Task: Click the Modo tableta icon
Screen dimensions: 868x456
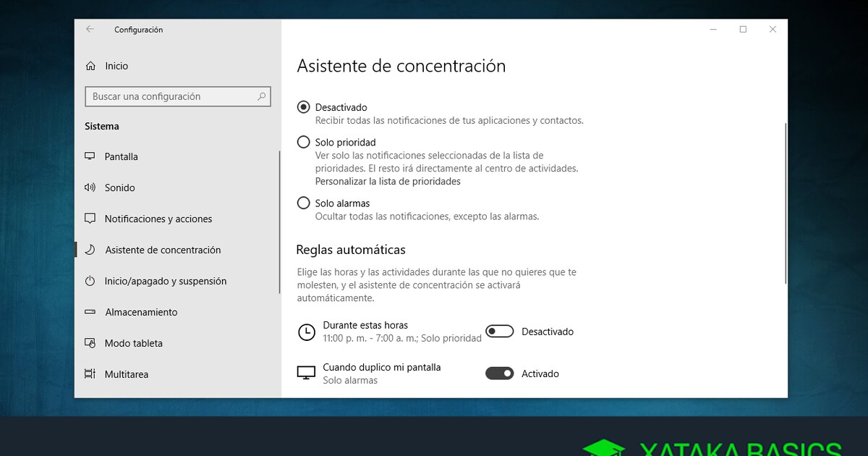Action: (90, 343)
